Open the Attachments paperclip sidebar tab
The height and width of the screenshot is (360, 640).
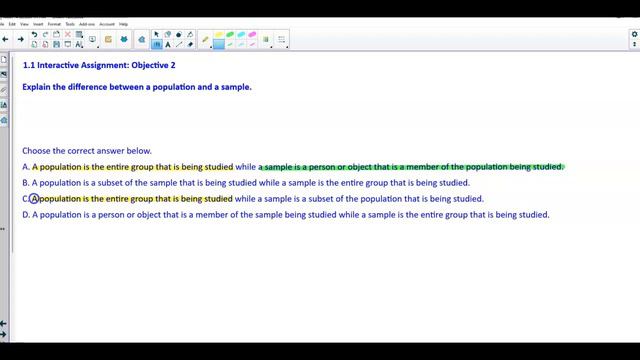pyautogui.click(x=4, y=90)
